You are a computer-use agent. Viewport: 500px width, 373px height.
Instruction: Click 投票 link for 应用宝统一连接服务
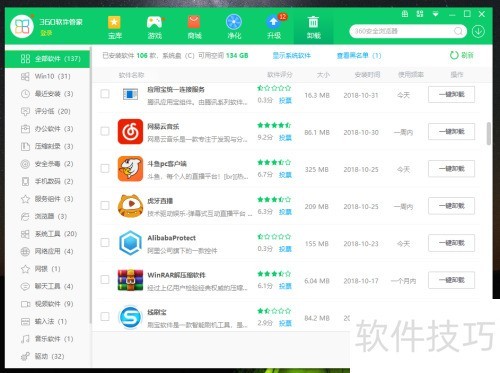(285, 100)
